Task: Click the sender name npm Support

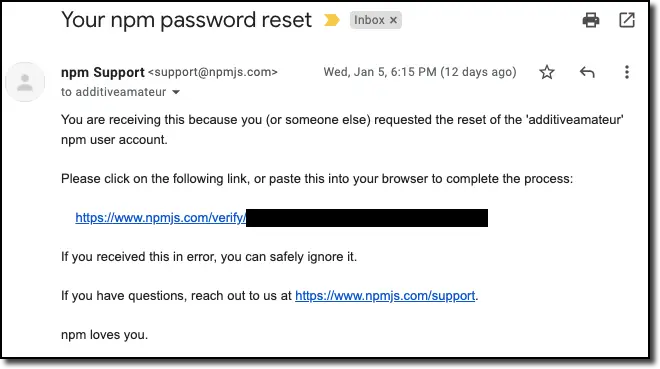Action: (103, 72)
